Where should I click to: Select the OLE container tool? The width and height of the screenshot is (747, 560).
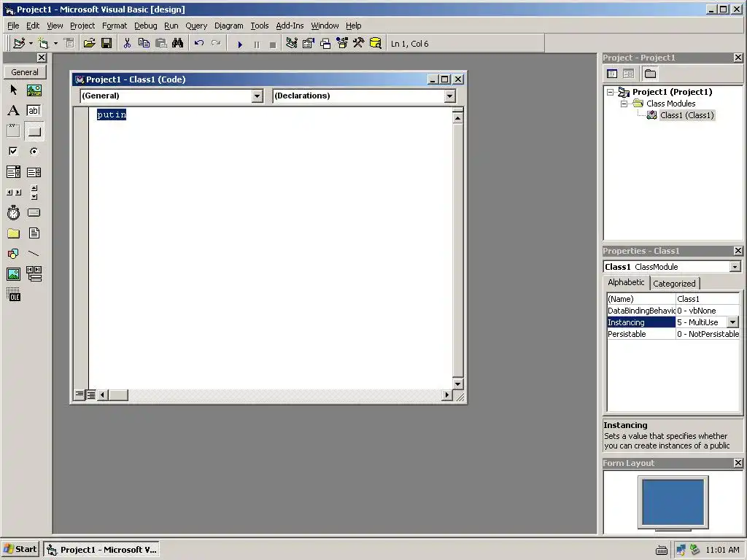click(13, 295)
